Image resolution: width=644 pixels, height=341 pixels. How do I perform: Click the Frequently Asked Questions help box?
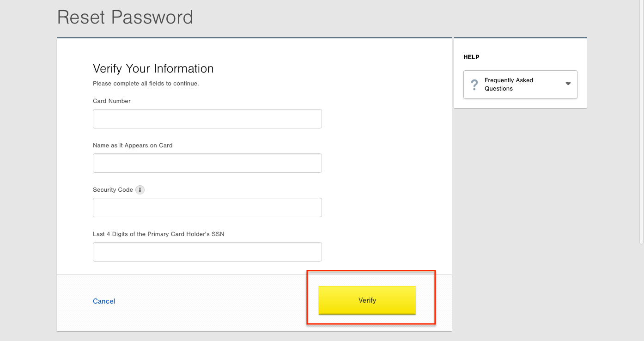[x=520, y=84]
